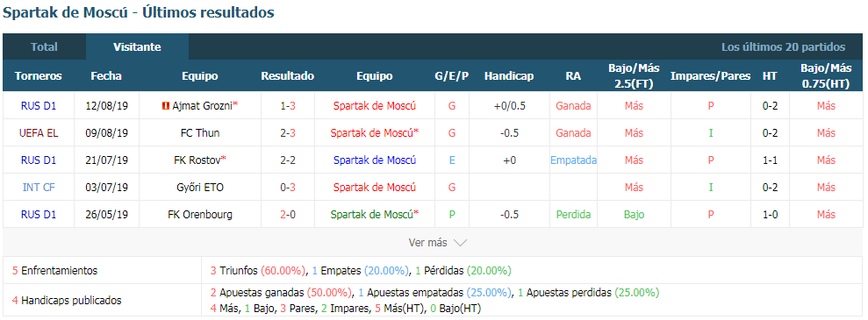Open Los últimos 20 partidos selector
Screen dimensions: 868x320
click(x=783, y=47)
